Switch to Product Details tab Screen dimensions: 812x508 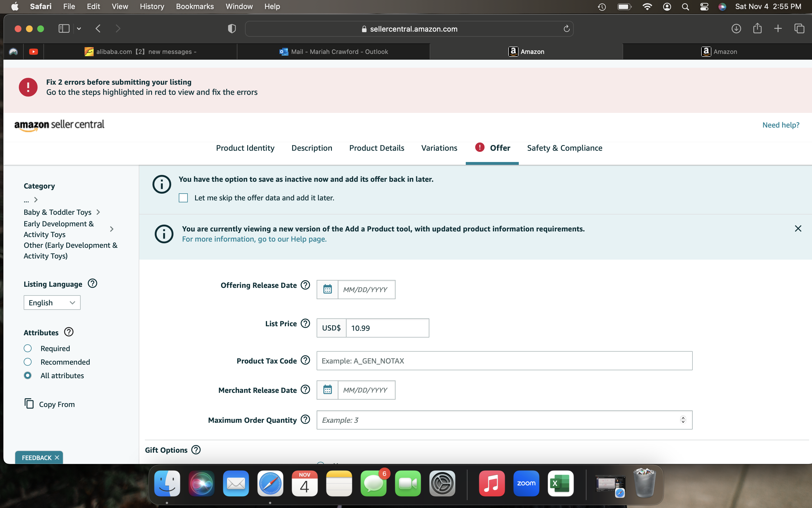(x=376, y=148)
